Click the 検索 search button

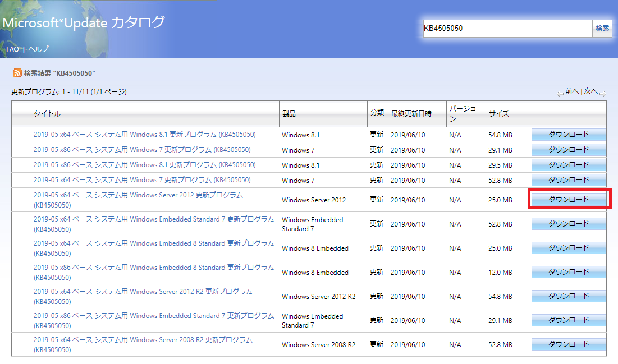pyautogui.click(x=602, y=29)
